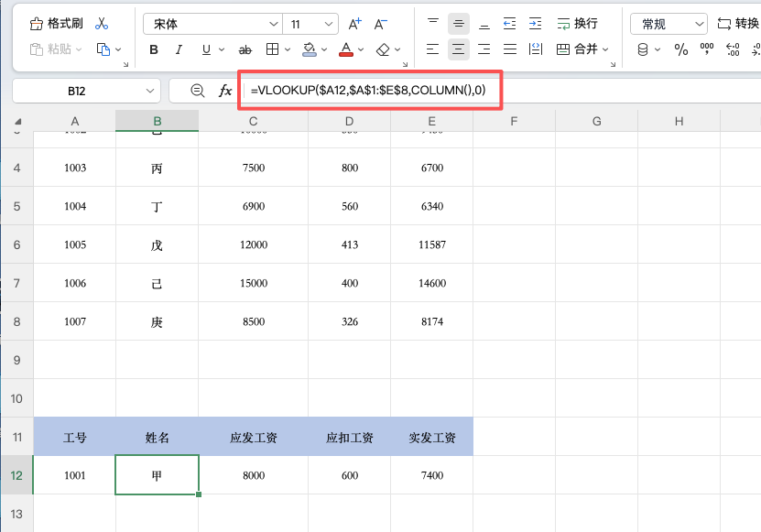Toggle italic formatting

click(x=179, y=49)
